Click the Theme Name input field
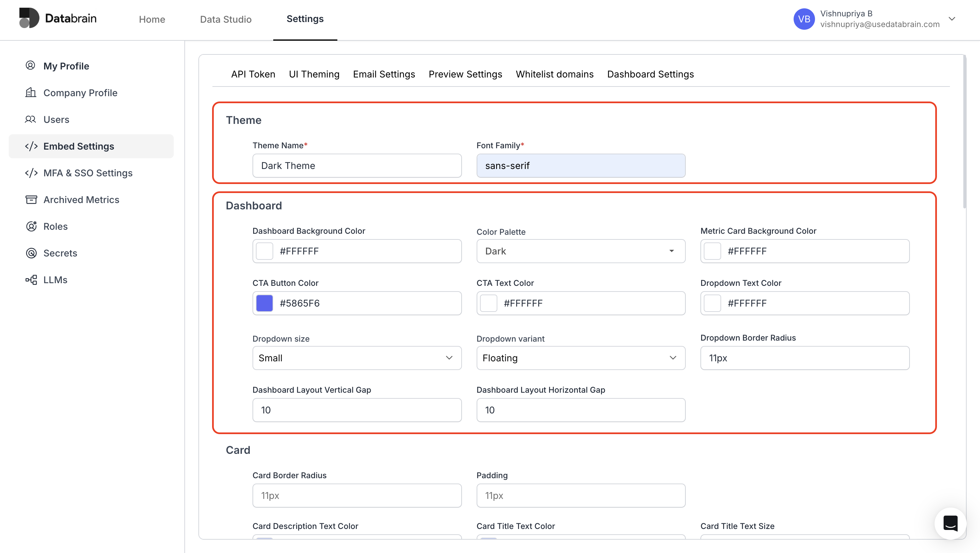This screenshot has height=553, width=980. [x=356, y=165]
